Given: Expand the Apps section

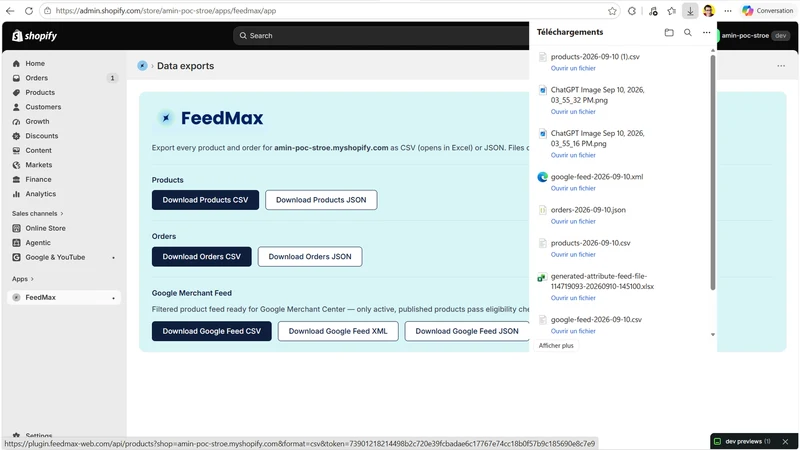Looking at the screenshot, I should pyautogui.click(x=23, y=279).
